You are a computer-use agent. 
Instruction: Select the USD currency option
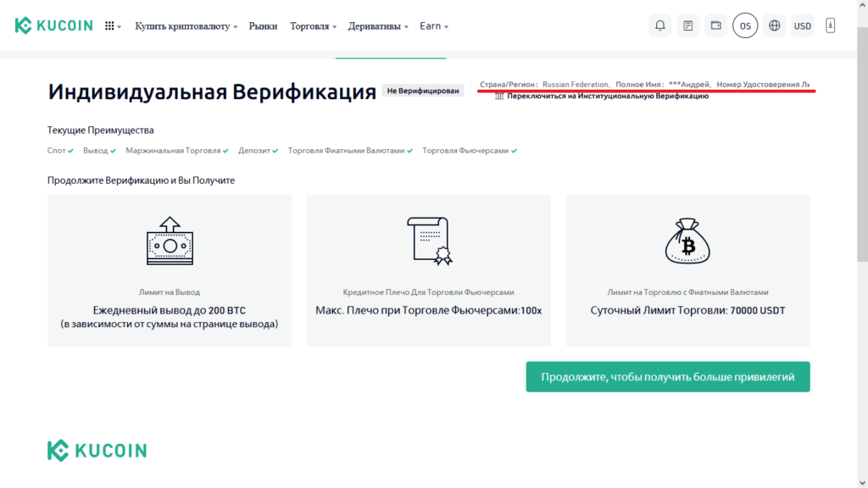point(802,25)
